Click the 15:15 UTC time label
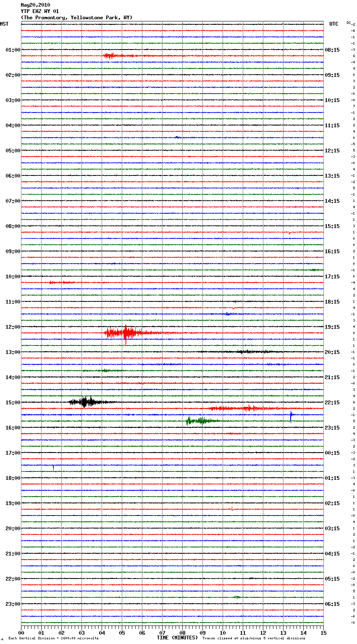Screen dimensions: 357x644 [x=332, y=226]
